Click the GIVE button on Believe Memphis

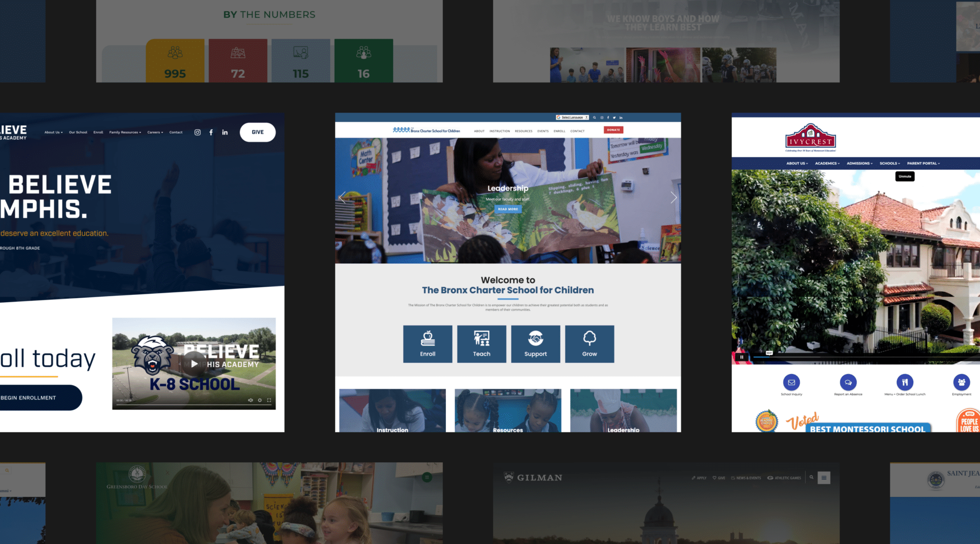pyautogui.click(x=258, y=132)
